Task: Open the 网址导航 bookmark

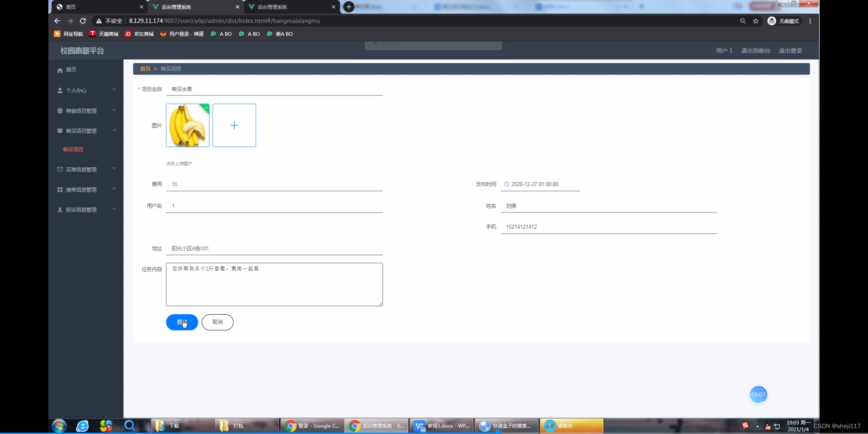Action: pos(69,34)
